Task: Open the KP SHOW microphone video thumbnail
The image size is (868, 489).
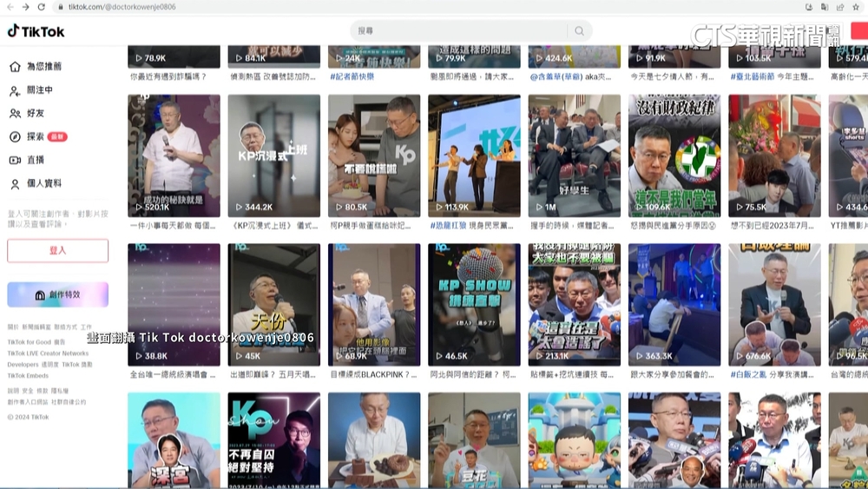Action: (474, 304)
